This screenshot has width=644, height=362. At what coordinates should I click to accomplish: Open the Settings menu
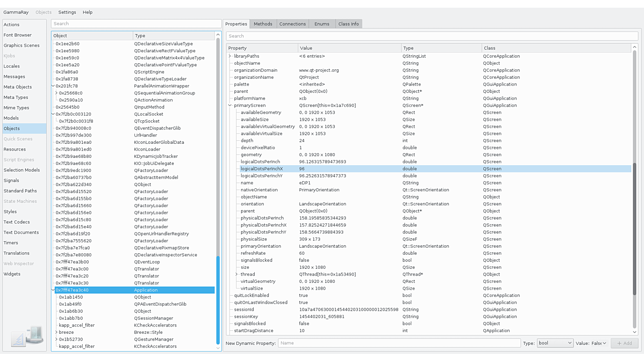tap(67, 12)
